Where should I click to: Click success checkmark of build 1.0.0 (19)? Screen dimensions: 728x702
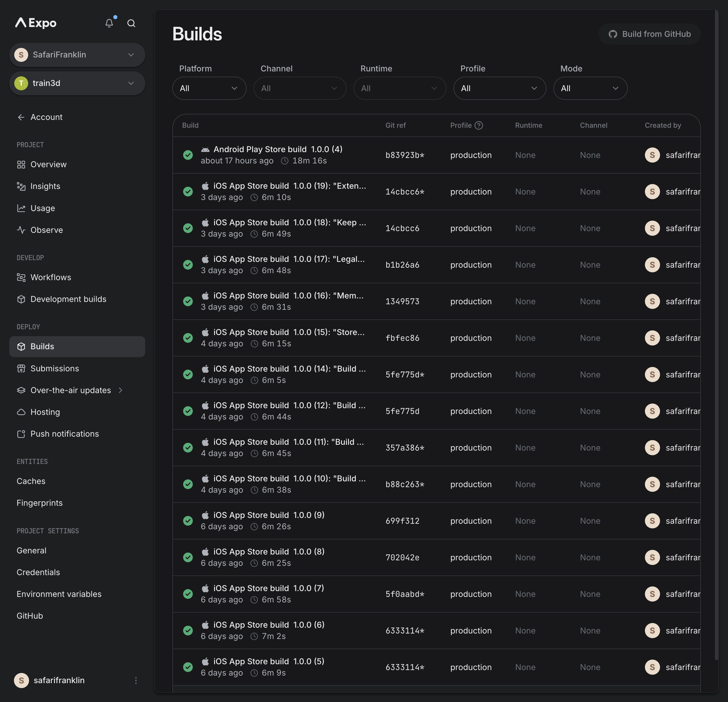tap(188, 192)
